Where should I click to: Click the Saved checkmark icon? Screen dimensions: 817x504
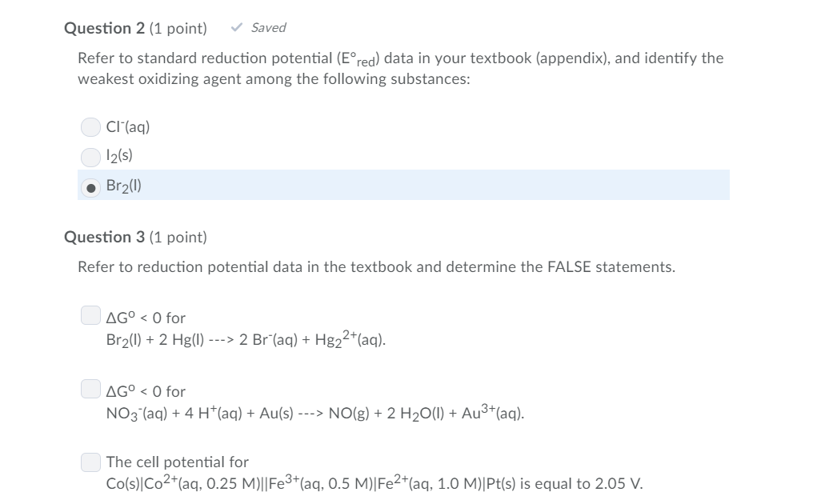[237, 27]
